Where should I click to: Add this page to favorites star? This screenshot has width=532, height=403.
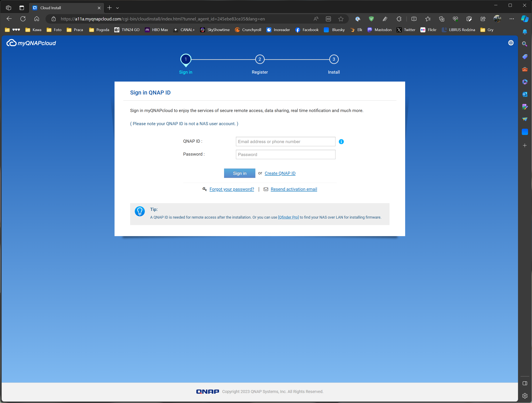point(340,19)
